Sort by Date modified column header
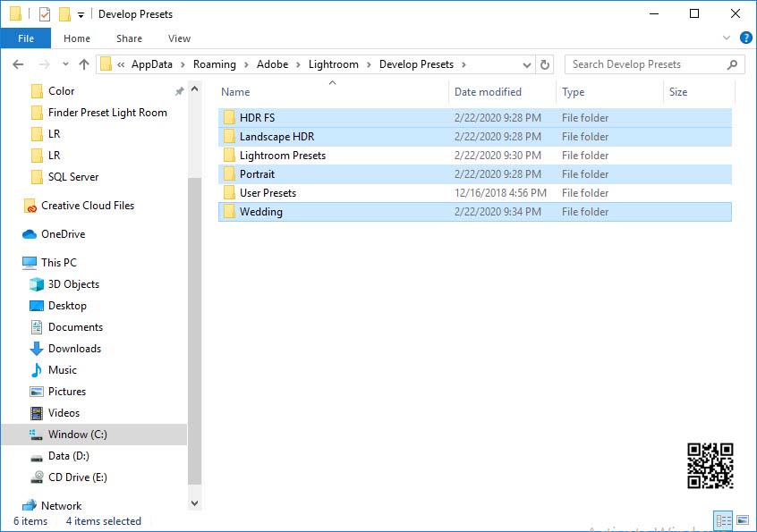Image resolution: width=757 pixels, height=532 pixels. [488, 91]
